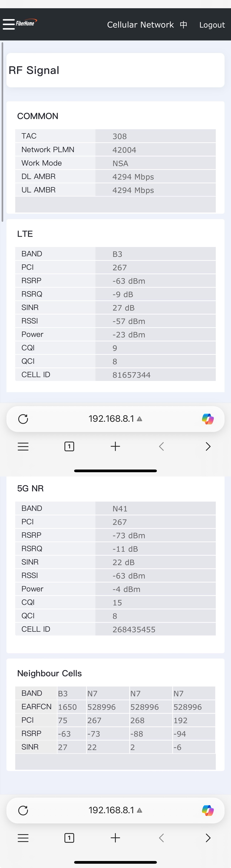Go forward using upper right chevron

[208, 446]
